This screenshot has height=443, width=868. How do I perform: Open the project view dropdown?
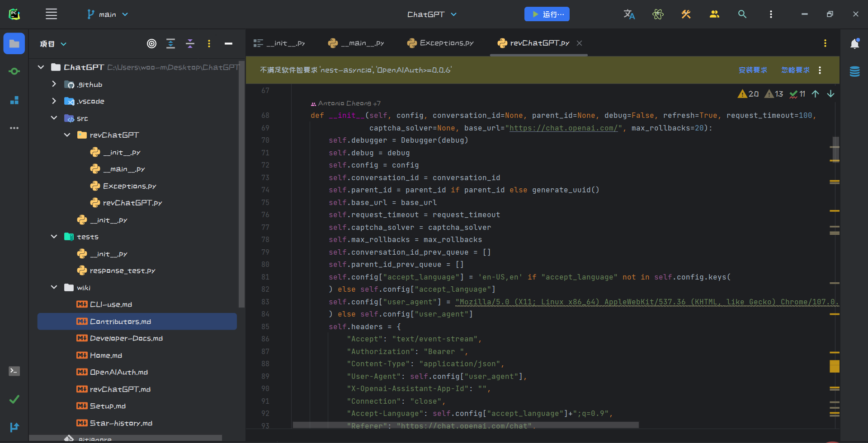(53, 44)
